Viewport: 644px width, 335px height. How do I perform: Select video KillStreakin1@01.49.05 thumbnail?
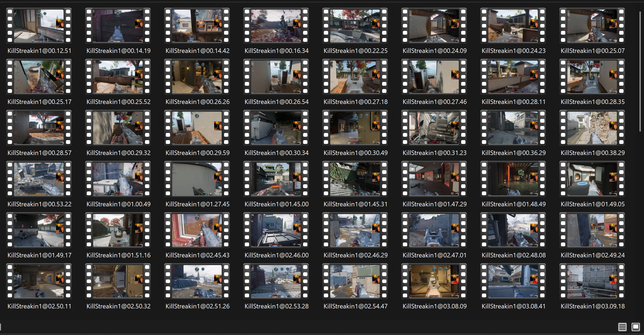point(592,179)
